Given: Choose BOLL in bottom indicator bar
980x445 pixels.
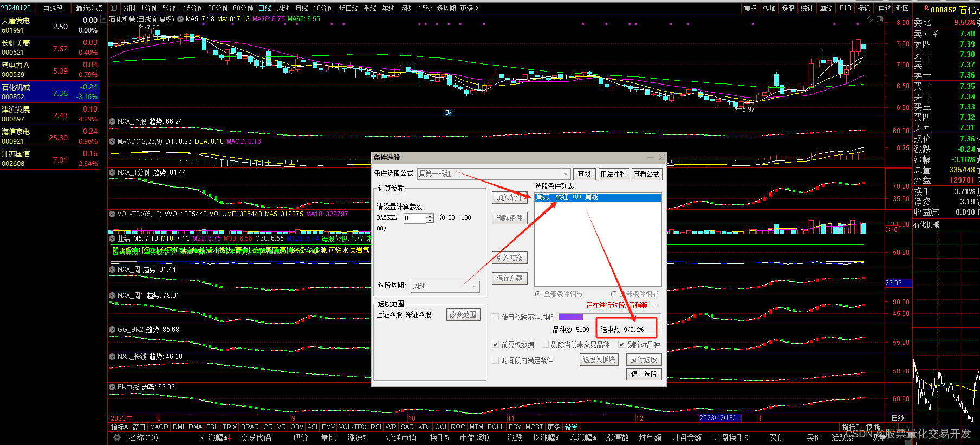Looking at the screenshot, I should [496, 427].
